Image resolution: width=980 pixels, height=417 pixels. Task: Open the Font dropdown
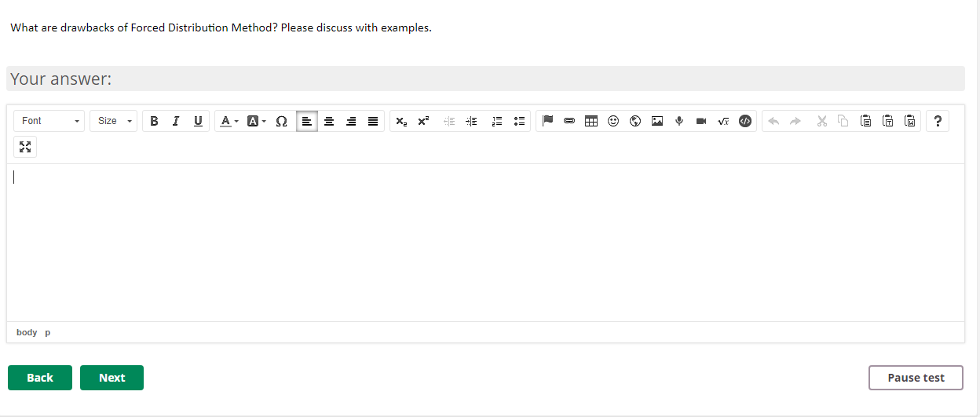point(49,121)
